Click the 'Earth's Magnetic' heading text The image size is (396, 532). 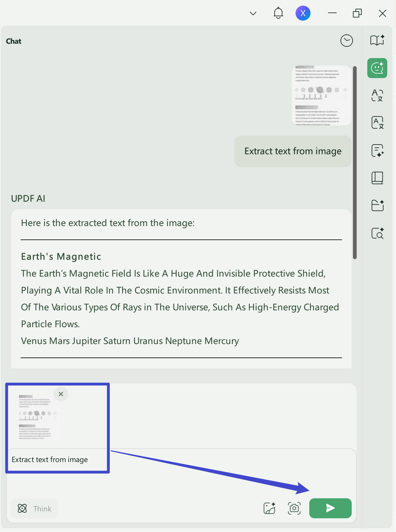point(61,256)
